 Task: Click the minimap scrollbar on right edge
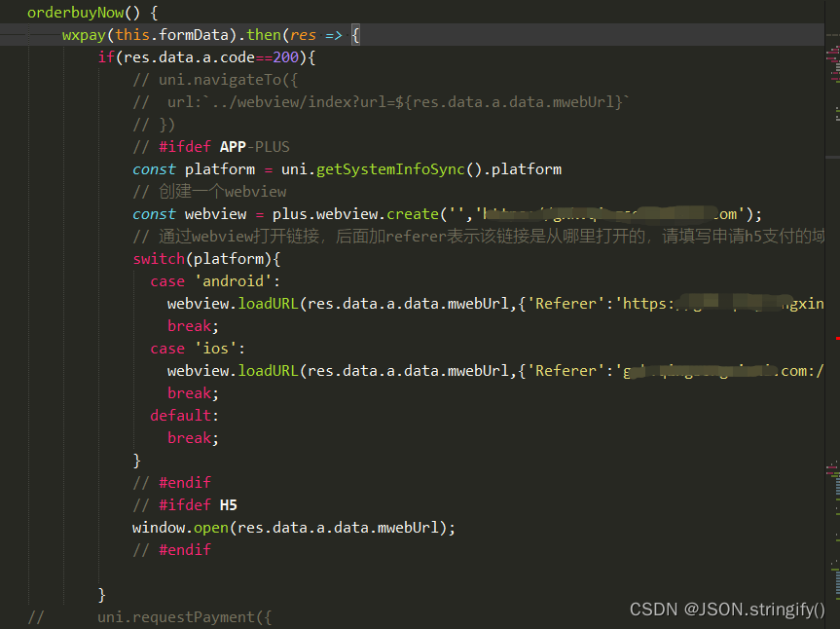[833, 314]
